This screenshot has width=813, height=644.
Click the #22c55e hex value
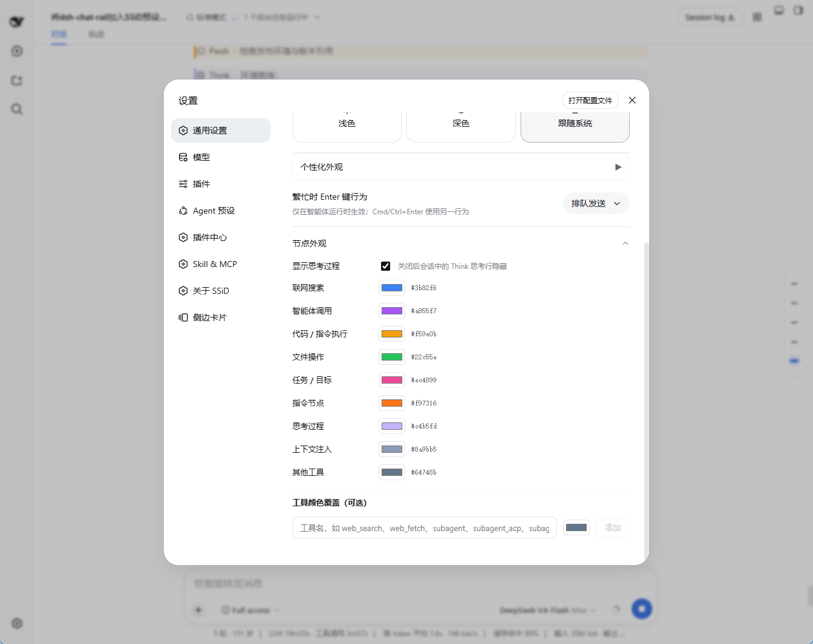coord(424,357)
